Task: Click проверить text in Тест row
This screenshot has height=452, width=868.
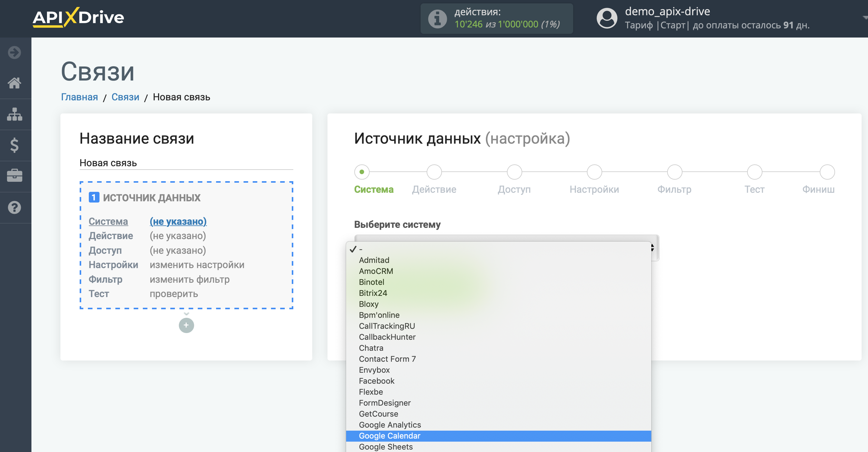Action: point(174,294)
